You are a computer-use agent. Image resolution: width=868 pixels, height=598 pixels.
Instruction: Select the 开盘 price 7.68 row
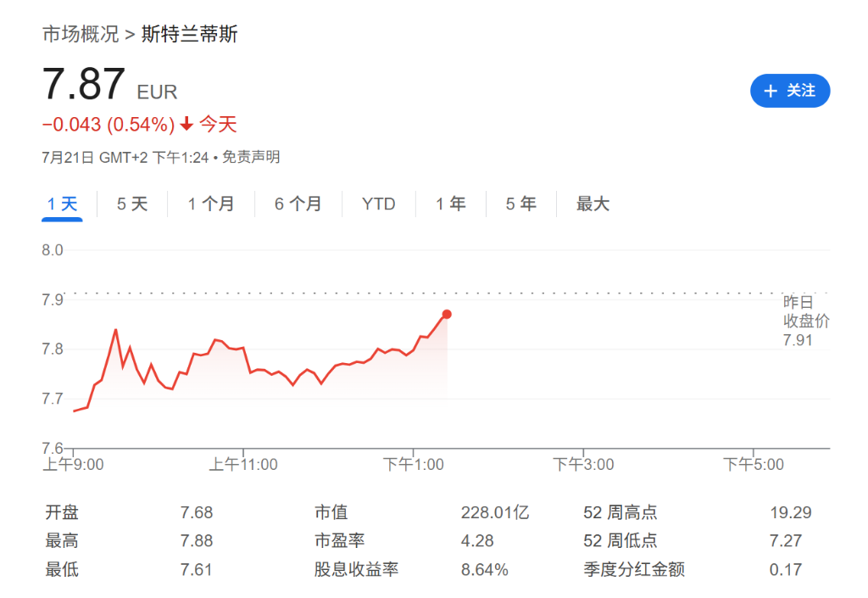click(x=196, y=511)
